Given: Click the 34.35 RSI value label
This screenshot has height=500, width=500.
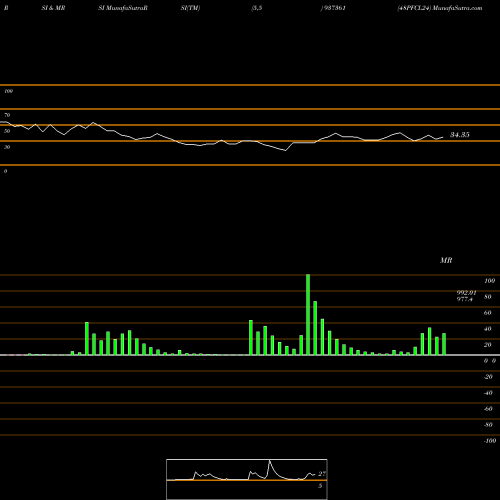Looking at the screenshot, I should click(460, 135).
